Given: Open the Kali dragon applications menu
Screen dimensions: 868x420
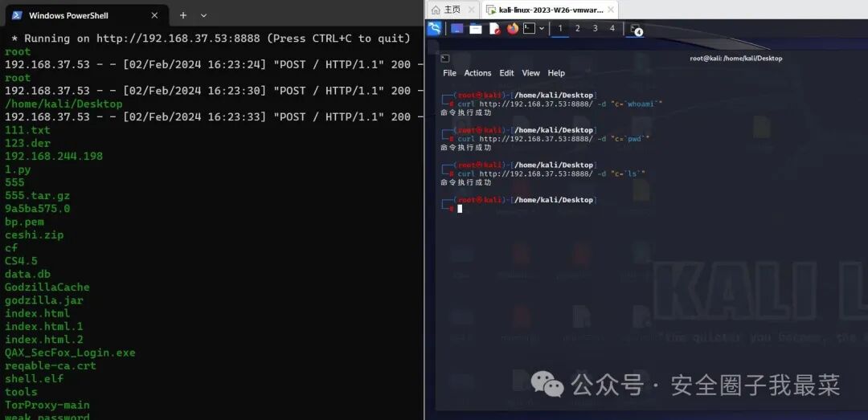Looking at the screenshot, I should (x=435, y=28).
